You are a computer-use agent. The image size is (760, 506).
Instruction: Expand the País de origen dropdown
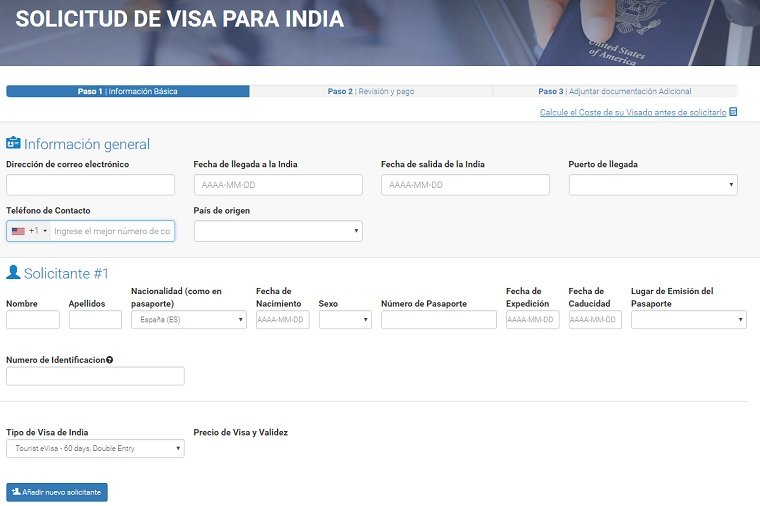[x=278, y=231]
